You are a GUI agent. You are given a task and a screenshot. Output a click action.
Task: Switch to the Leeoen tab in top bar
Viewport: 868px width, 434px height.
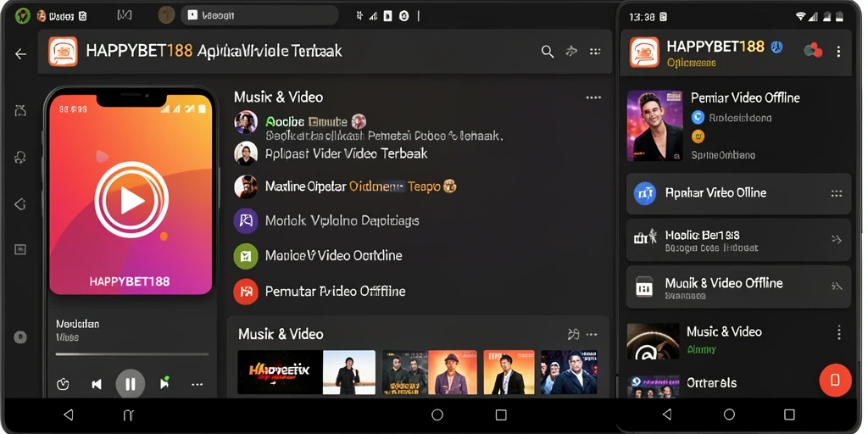click(259, 15)
